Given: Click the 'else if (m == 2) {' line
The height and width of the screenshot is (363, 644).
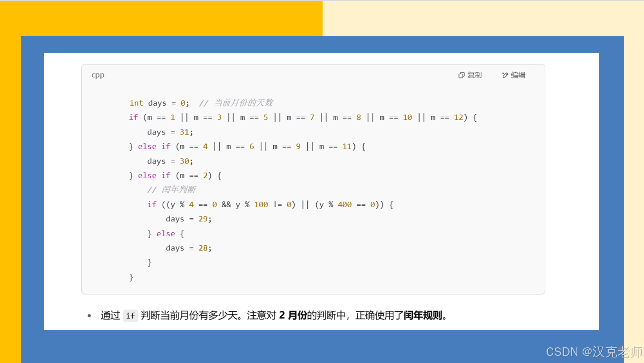Looking at the screenshot, I should 175,176.
